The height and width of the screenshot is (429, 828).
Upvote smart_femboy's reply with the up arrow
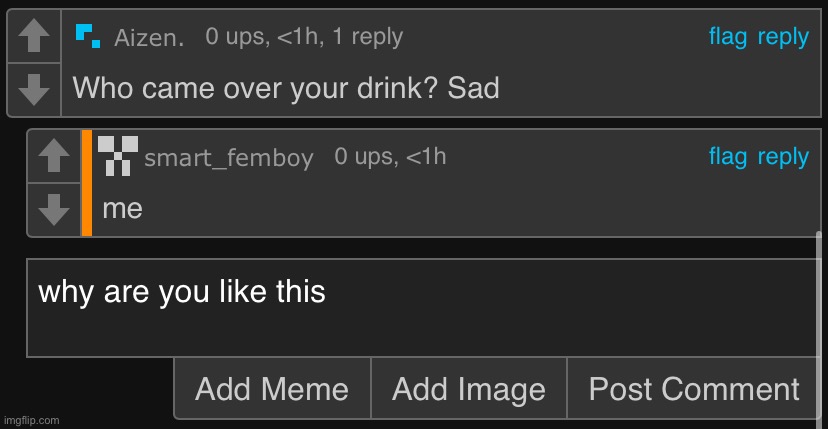coord(54,156)
